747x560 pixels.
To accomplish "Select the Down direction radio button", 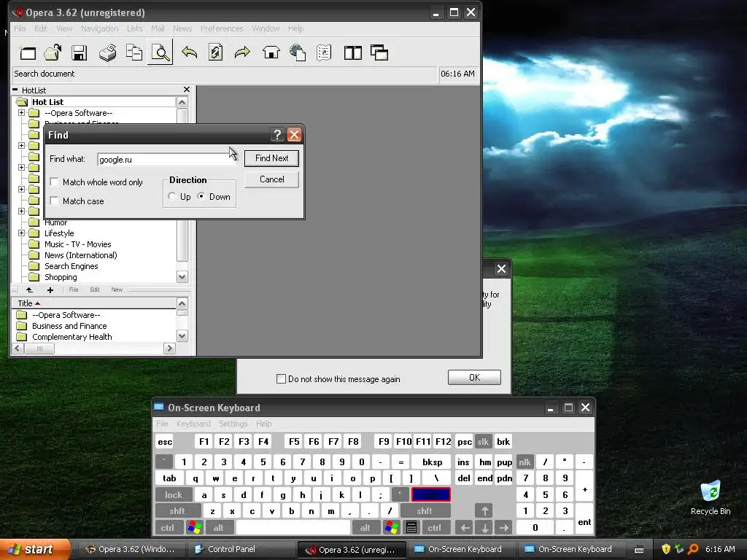I will point(201,196).
